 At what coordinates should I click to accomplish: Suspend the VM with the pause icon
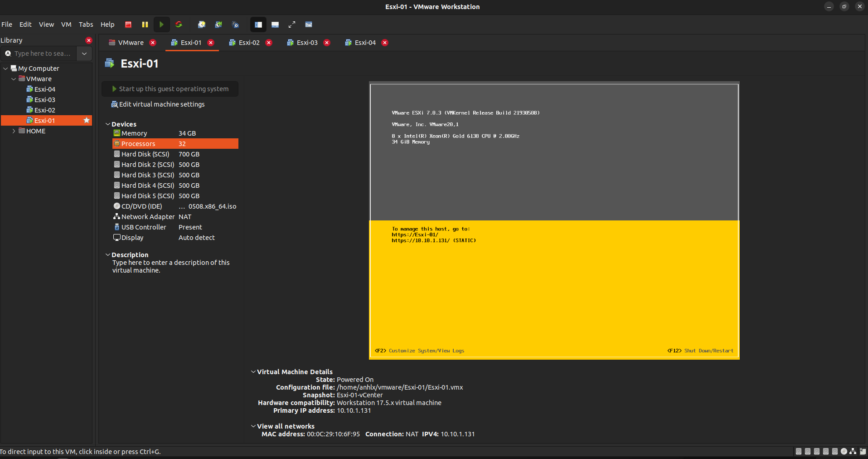[x=145, y=24]
